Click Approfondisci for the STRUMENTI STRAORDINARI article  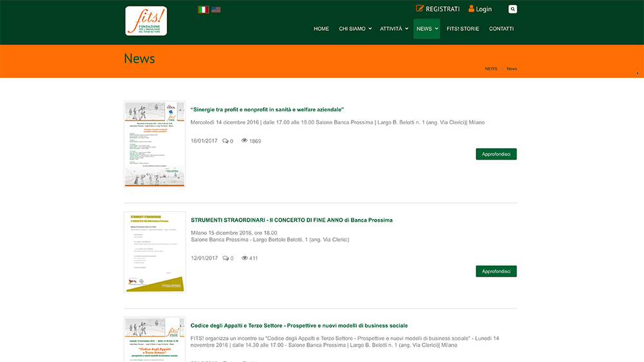click(x=496, y=271)
